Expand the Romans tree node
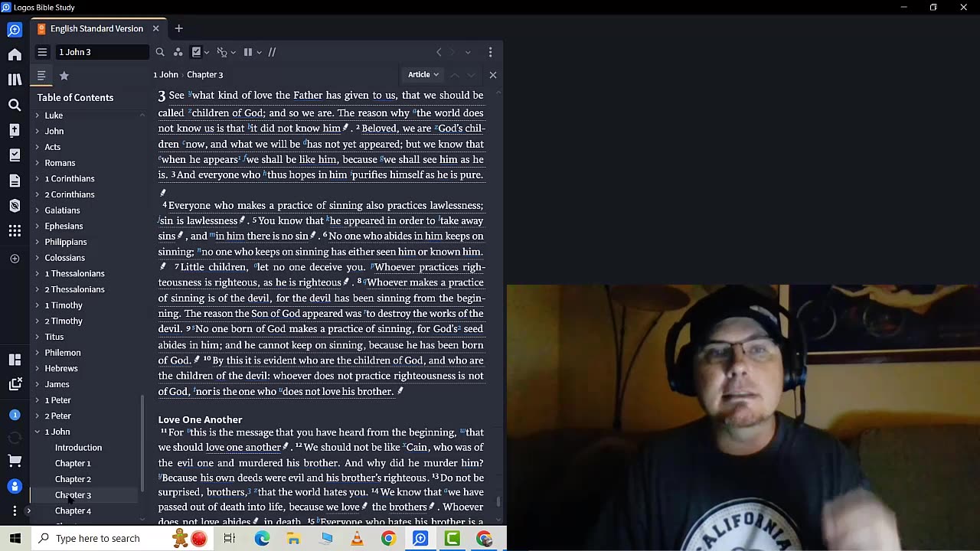 [37, 163]
